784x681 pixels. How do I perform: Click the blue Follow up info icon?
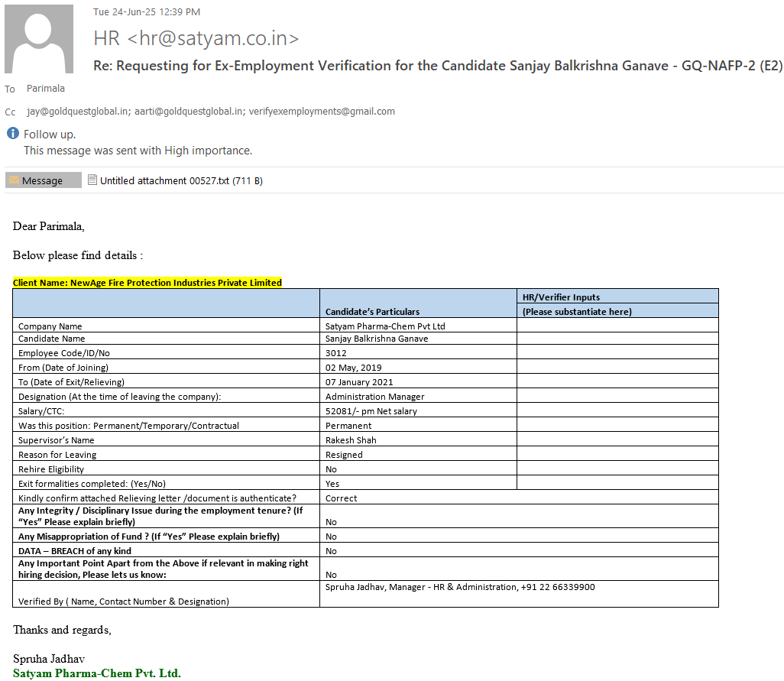pyautogui.click(x=13, y=134)
